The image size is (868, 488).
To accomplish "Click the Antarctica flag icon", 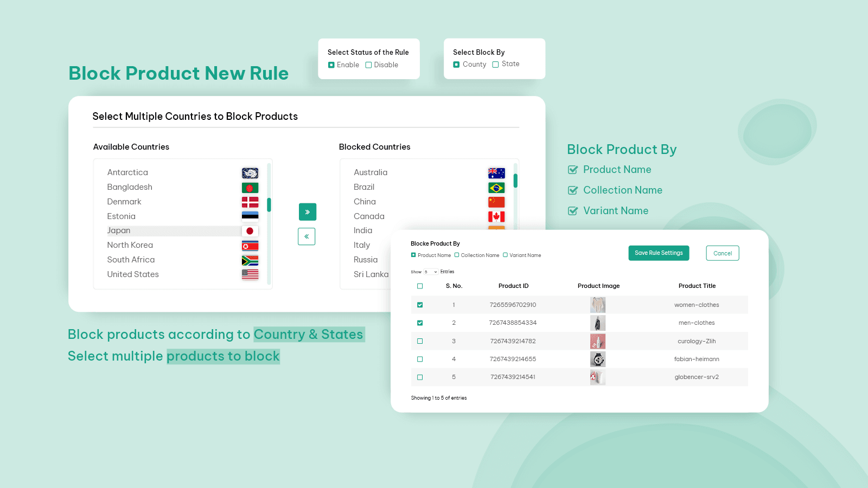I will pyautogui.click(x=250, y=173).
